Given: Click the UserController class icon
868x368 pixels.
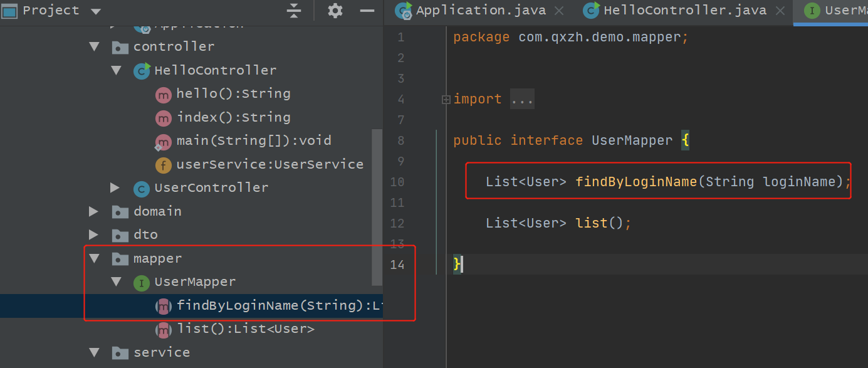Looking at the screenshot, I should [142, 188].
